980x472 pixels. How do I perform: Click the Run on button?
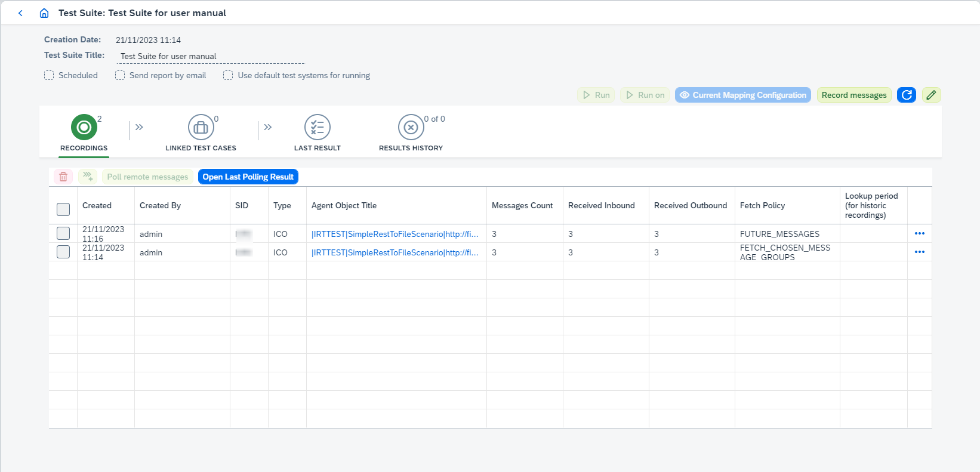point(645,95)
